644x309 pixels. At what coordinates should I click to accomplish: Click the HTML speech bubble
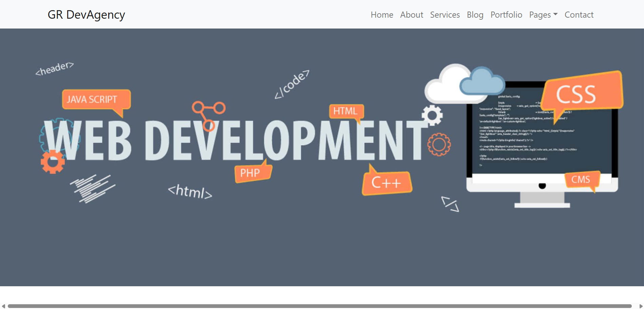[x=346, y=111]
